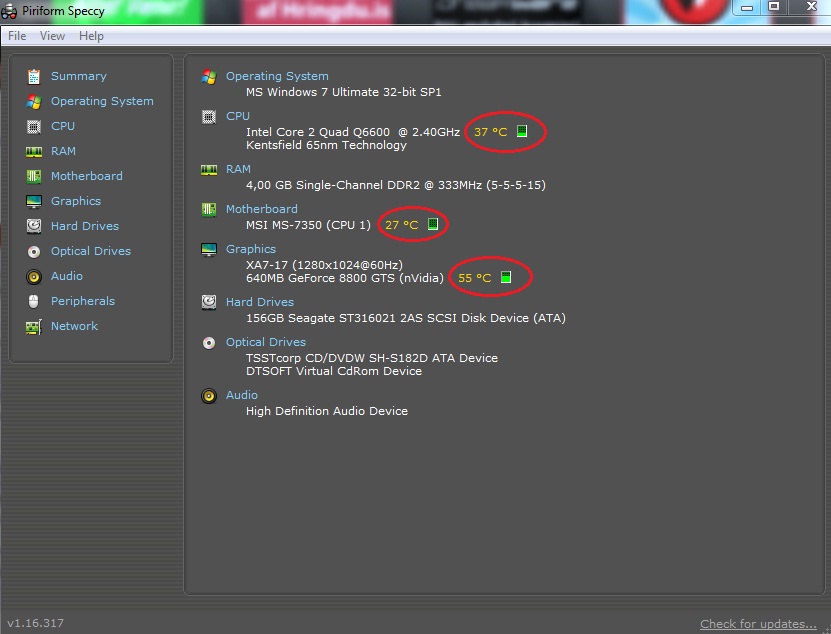Image resolution: width=831 pixels, height=634 pixels.
Task: Click the green GeForce temperature indicator
Action: point(506,277)
